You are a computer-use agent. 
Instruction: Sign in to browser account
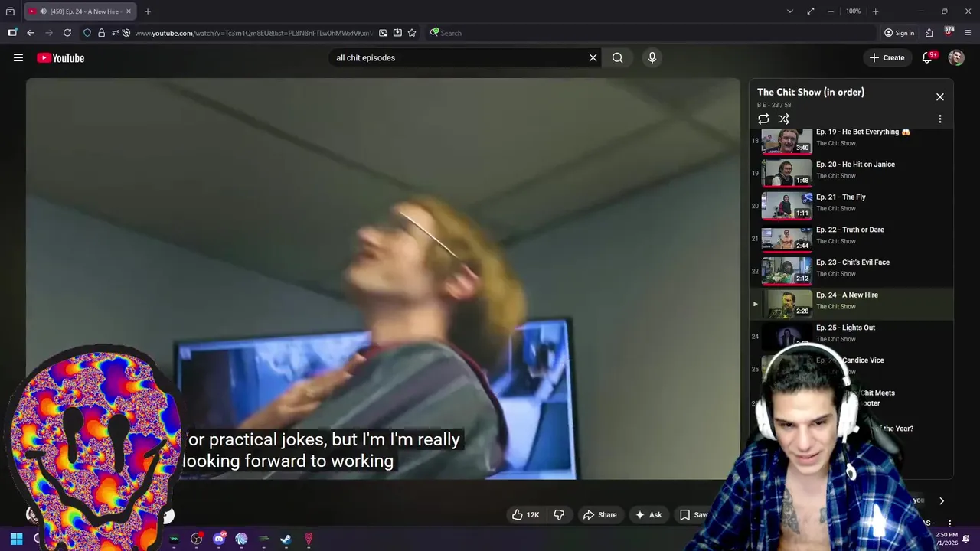(899, 33)
